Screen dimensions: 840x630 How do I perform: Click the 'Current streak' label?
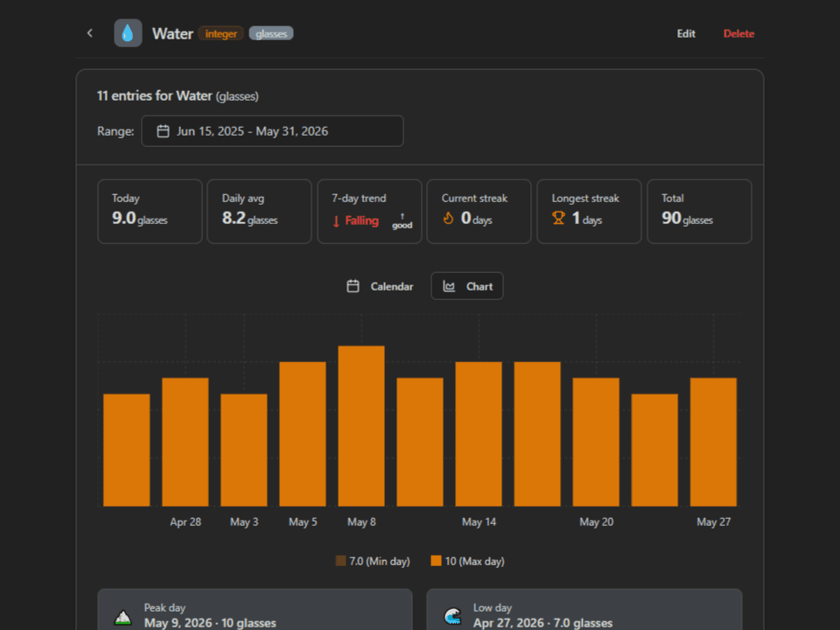tap(474, 199)
